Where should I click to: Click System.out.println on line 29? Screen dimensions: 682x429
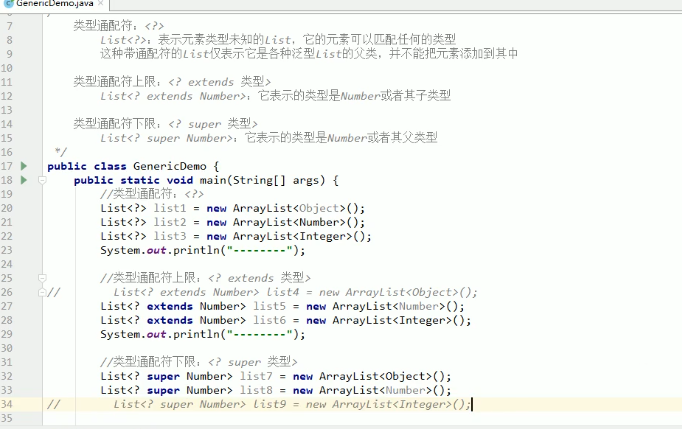160,334
